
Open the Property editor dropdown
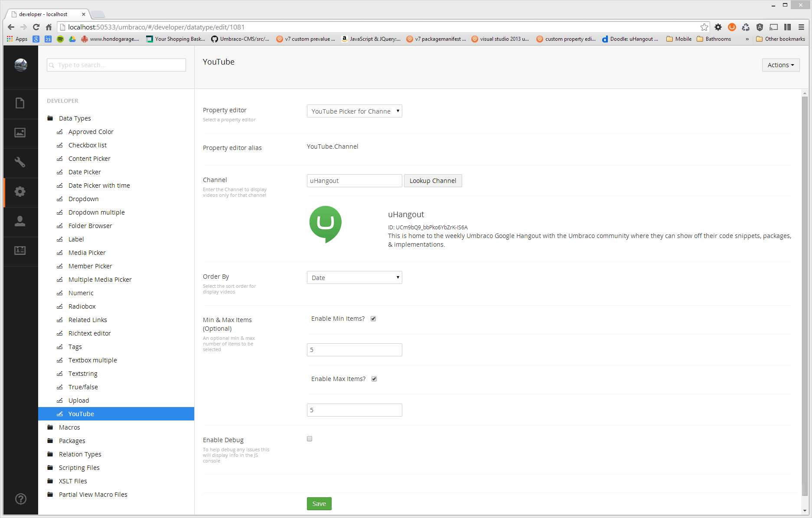coord(354,111)
